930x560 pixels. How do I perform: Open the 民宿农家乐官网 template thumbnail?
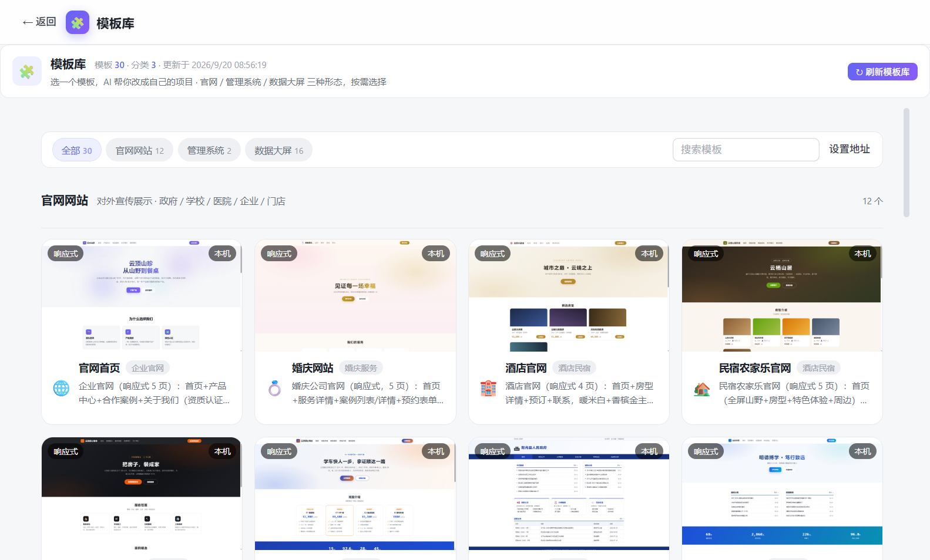click(x=782, y=295)
